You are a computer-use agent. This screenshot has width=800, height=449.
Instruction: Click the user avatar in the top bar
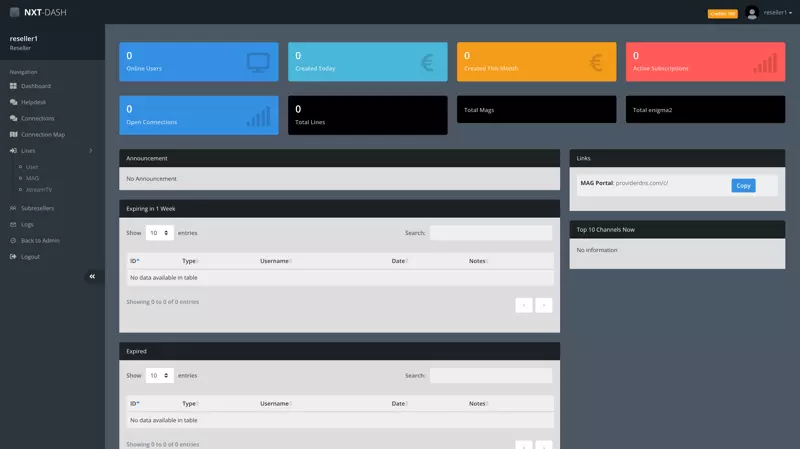click(x=751, y=13)
